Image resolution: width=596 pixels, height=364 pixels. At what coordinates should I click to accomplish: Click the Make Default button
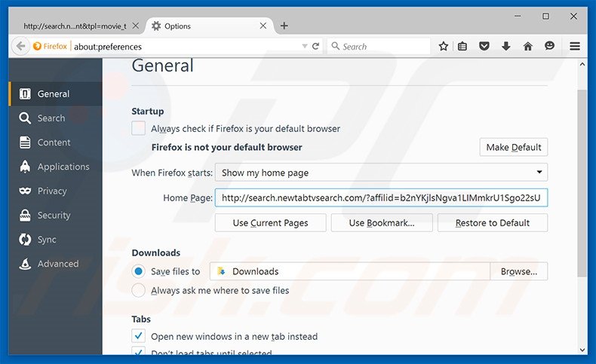[x=514, y=147]
